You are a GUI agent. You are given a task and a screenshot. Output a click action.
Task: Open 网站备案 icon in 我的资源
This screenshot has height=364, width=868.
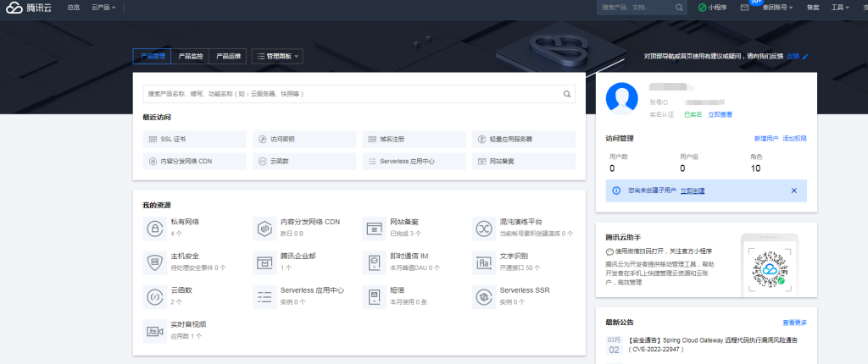pyautogui.click(x=374, y=229)
